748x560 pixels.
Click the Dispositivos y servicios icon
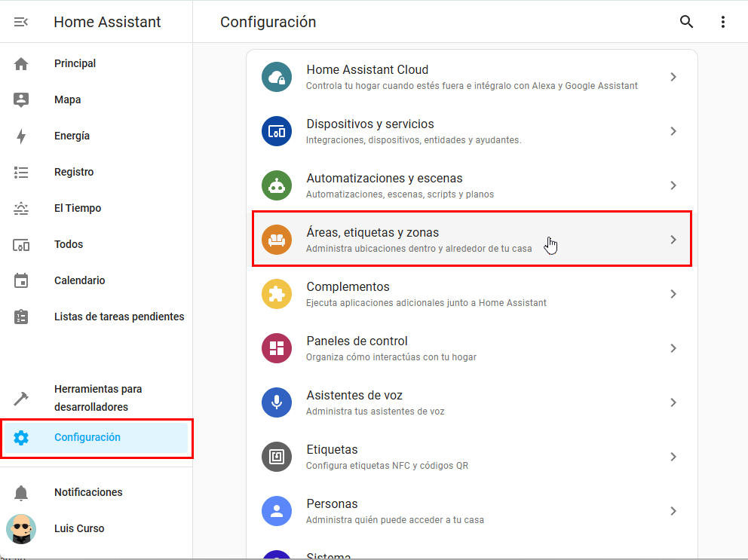276,131
